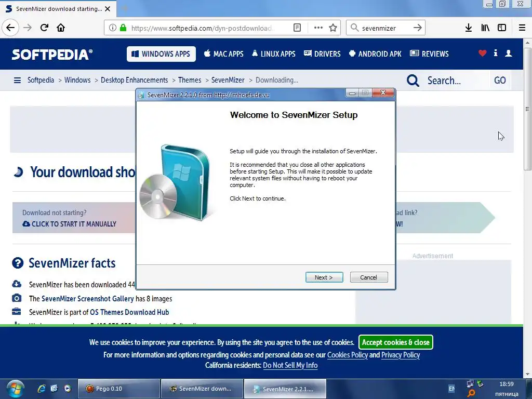Open the Reviews section
532x399 pixels.
429,54
